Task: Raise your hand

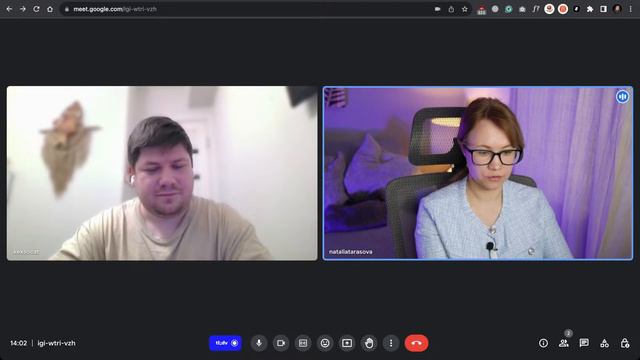Action: click(x=369, y=343)
